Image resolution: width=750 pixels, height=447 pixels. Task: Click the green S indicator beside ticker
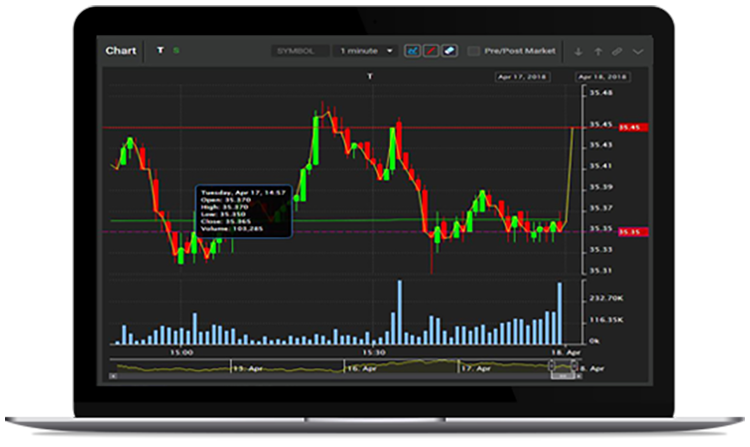(x=176, y=50)
